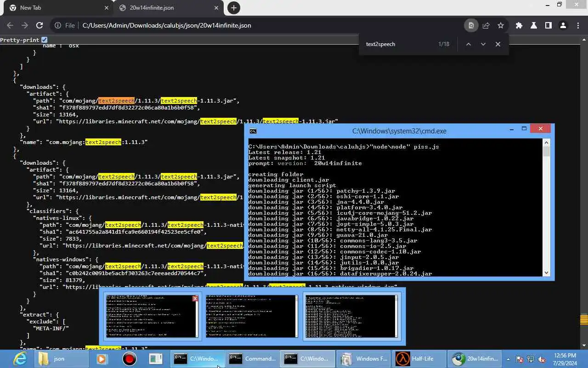Toggle the browser side panel

pos(548,25)
